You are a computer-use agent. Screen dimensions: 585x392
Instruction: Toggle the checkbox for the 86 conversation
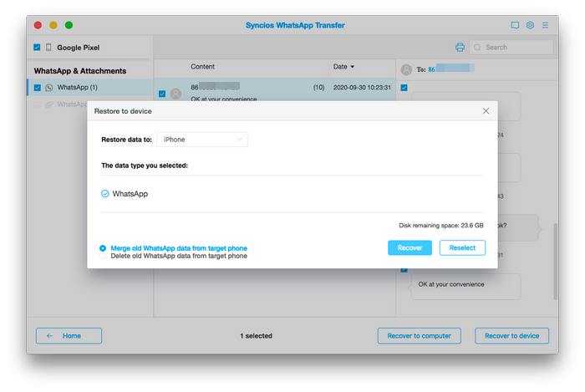162,94
